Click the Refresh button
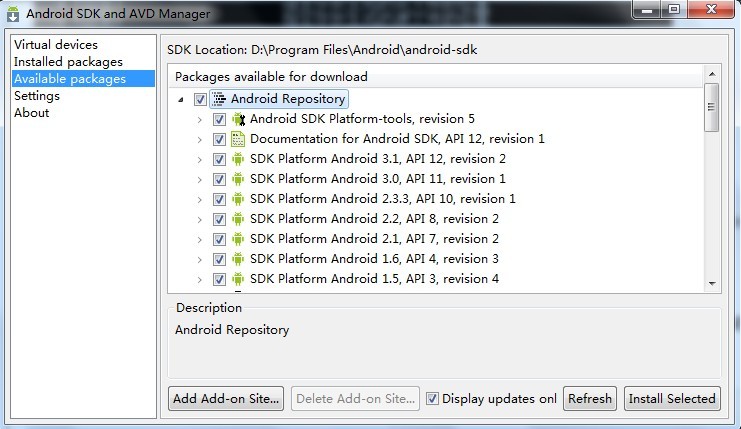The width and height of the screenshot is (741, 429). pyautogui.click(x=590, y=398)
